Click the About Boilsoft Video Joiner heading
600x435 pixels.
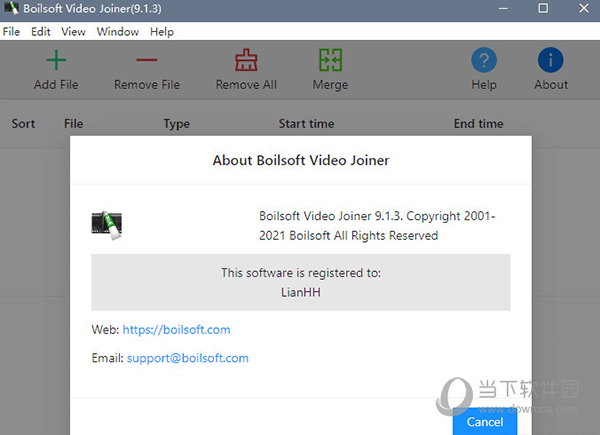[301, 160]
